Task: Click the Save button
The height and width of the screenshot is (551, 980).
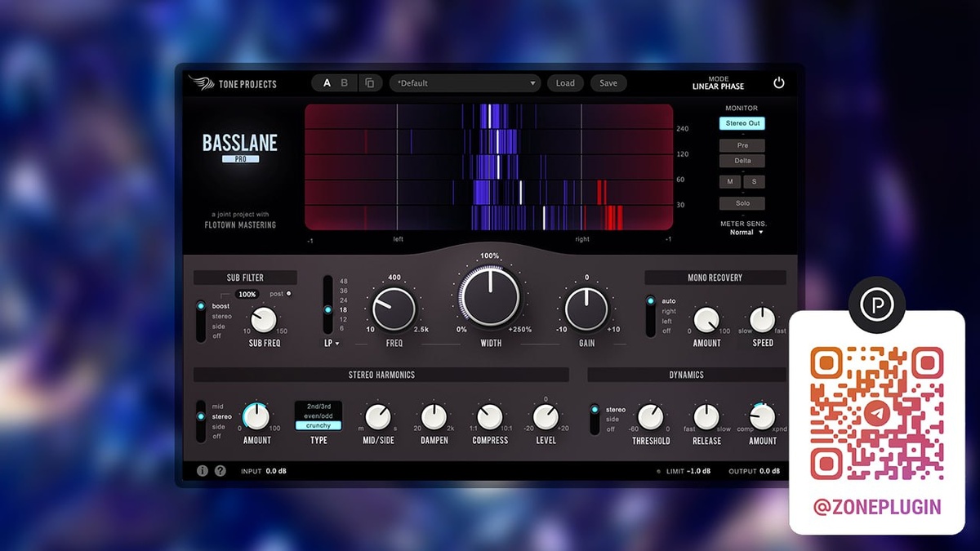Action: pos(608,83)
